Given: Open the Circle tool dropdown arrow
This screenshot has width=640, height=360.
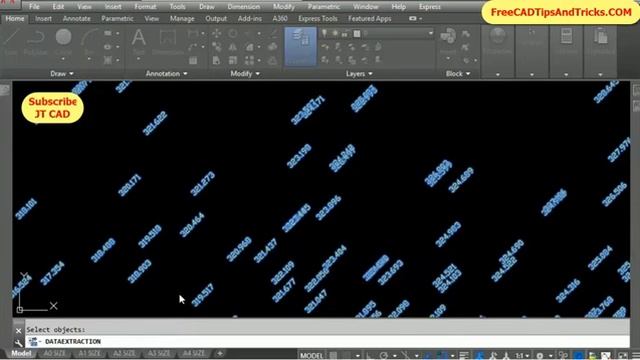Looking at the screenshot, I should [x=63, y=60].
